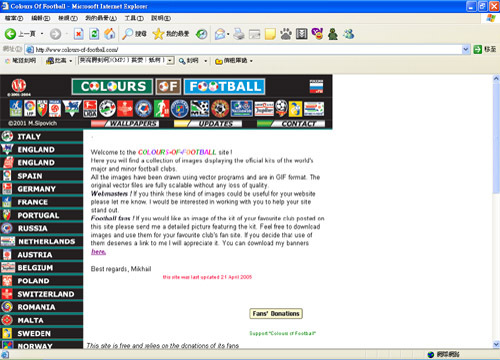
Task: Open the File menu (first menu item)
Action: click(x=14, y=18)
